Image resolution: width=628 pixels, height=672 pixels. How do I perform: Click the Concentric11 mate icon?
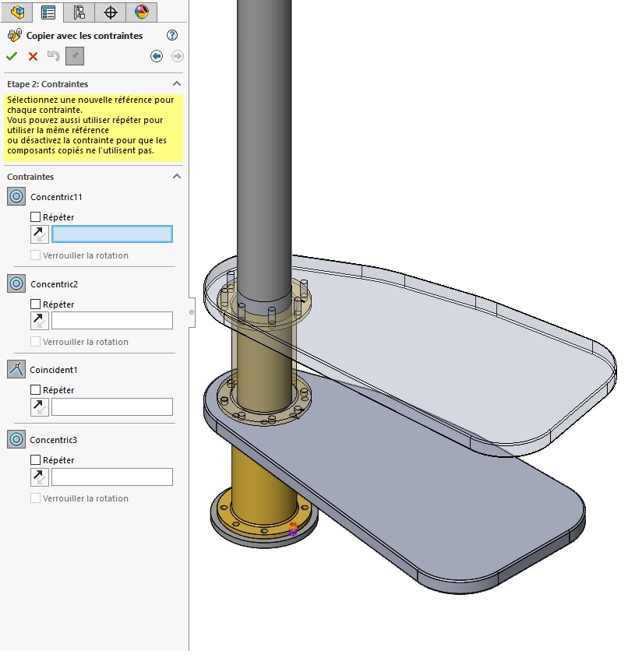point(16,197)
